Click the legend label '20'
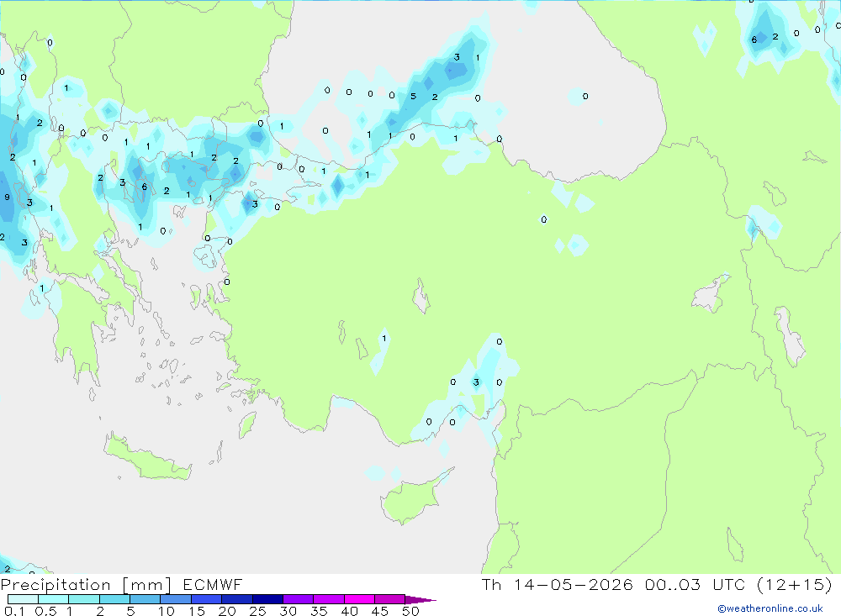Image resolution: width=841 pixels, height=616 pixels. [x=227, y=611]
